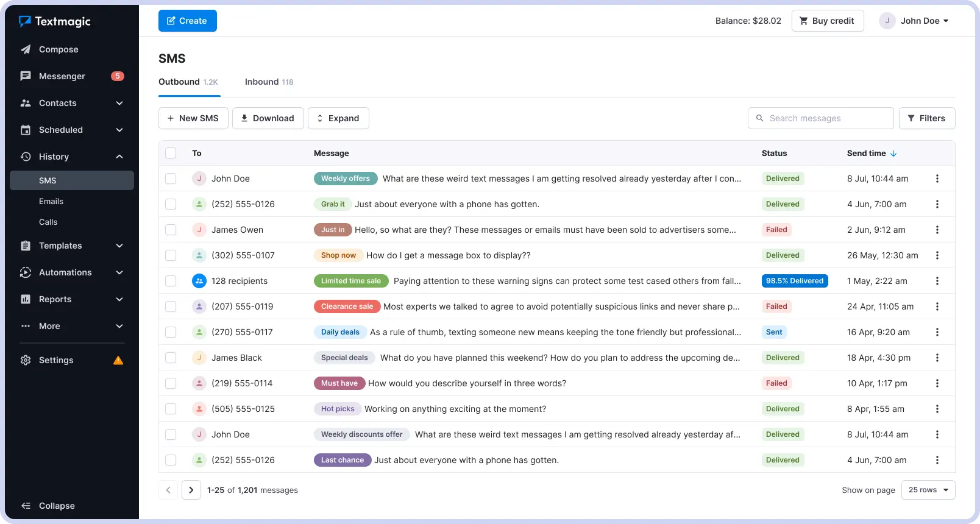Click the Buy credit button
This screenshot has height=524, width=980.
828,21
